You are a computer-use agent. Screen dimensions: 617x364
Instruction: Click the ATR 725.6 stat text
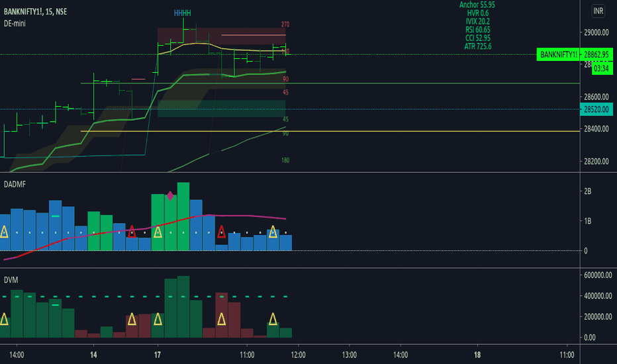[x=478, y=46]
